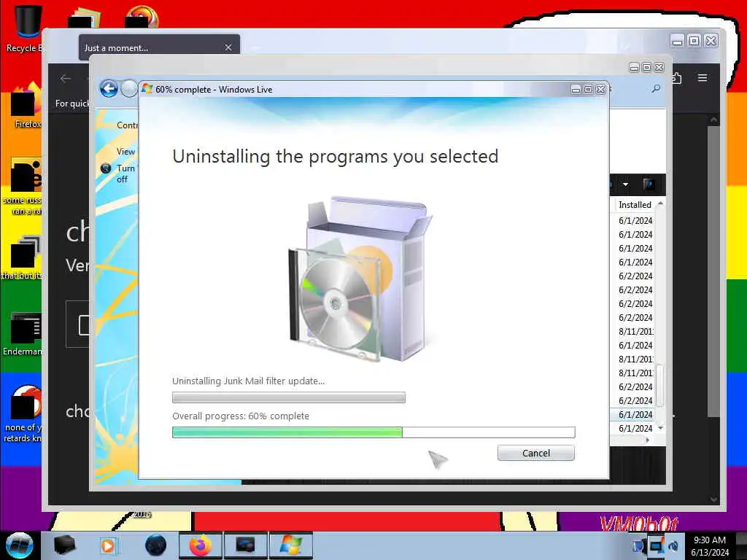The image size is (747, 560).
Task: Click the horizontal scroll right arrow in program list
Action: (x=648, y=440)
